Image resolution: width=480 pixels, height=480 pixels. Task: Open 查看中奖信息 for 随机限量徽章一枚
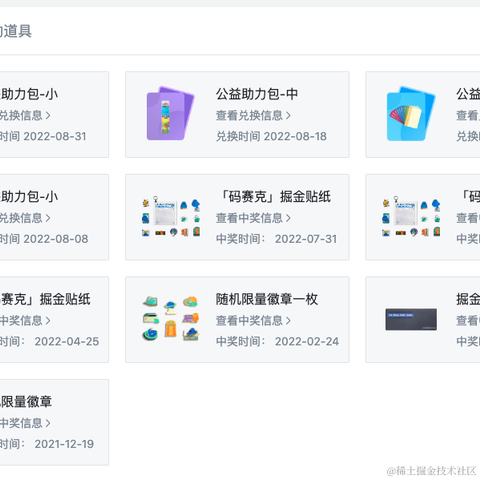tap(253, 321)
